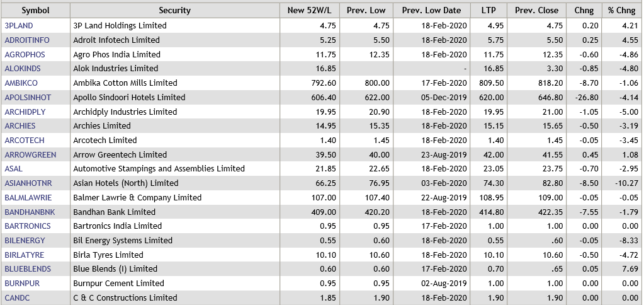The image size is (644, 305).
Task: Click the New 52W/L column header
Action: pyautogui.click(x=310, y=11)
